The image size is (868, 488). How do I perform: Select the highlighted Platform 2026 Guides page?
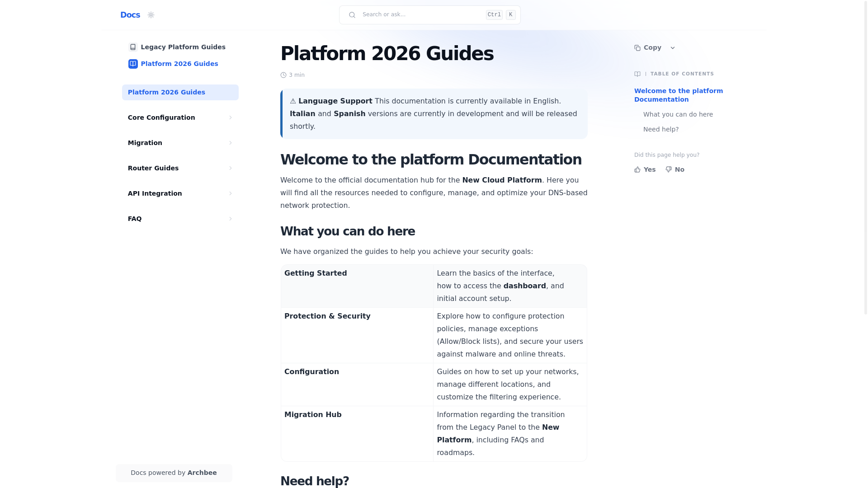coord(180,92)
